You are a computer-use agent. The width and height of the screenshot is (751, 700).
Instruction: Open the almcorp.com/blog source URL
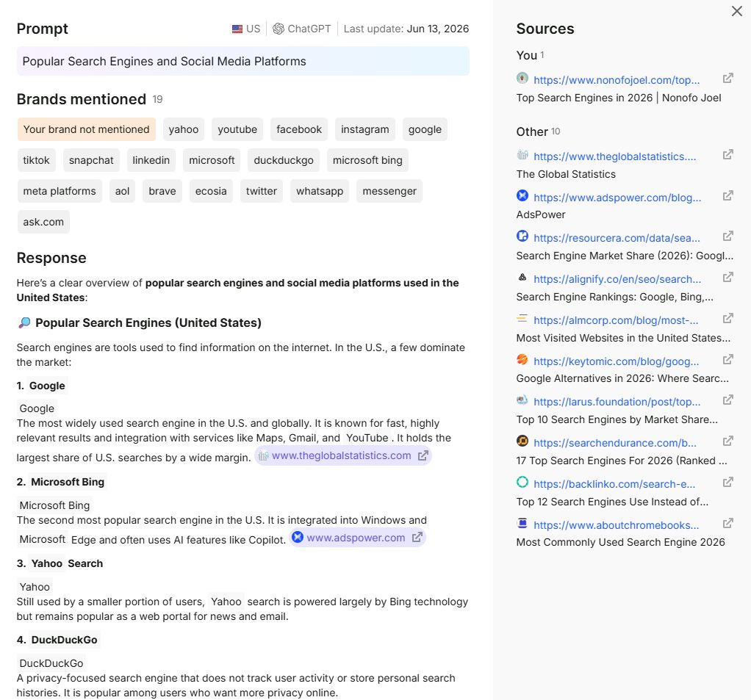(x=616, y=320)
